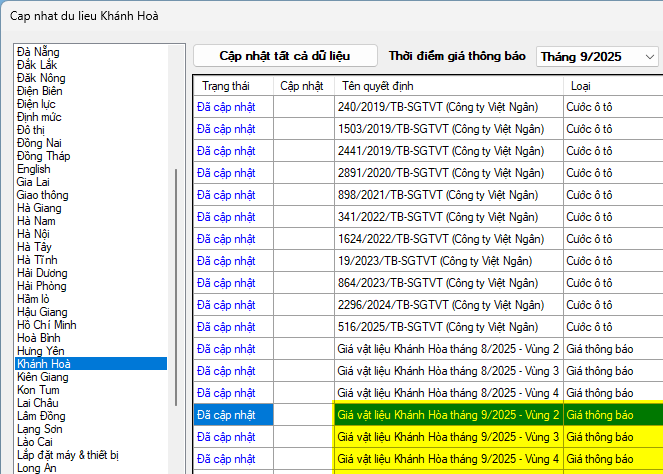Click 'Giá vật liệu Khánh Hòa tháng 9/2025 - Vùng 3'
This screenshot has height=474, width=663.
click(x=447, y=437)
